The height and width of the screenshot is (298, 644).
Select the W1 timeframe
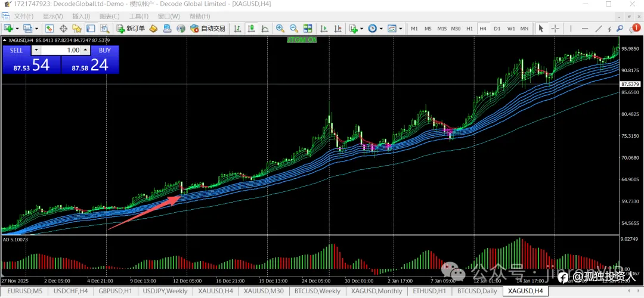click(x=511, y=29)
